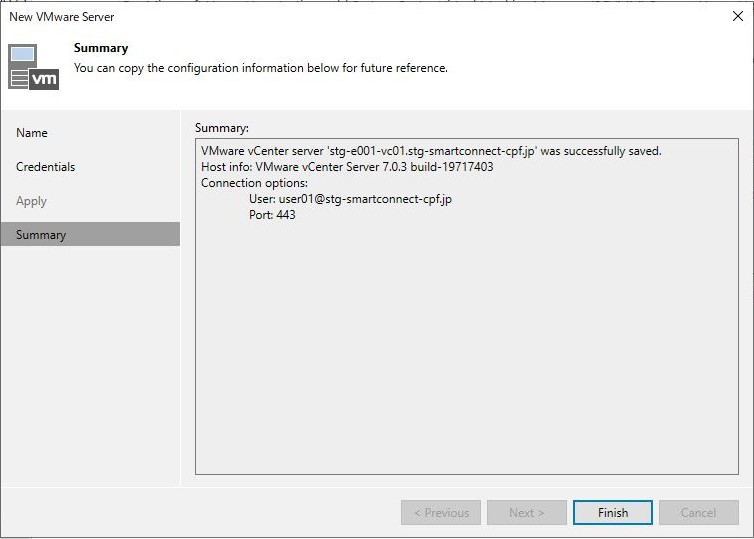The height and width of the screenshot is (539, 754).
Task: Click the bold Summary heading
Action: [101, 48]
